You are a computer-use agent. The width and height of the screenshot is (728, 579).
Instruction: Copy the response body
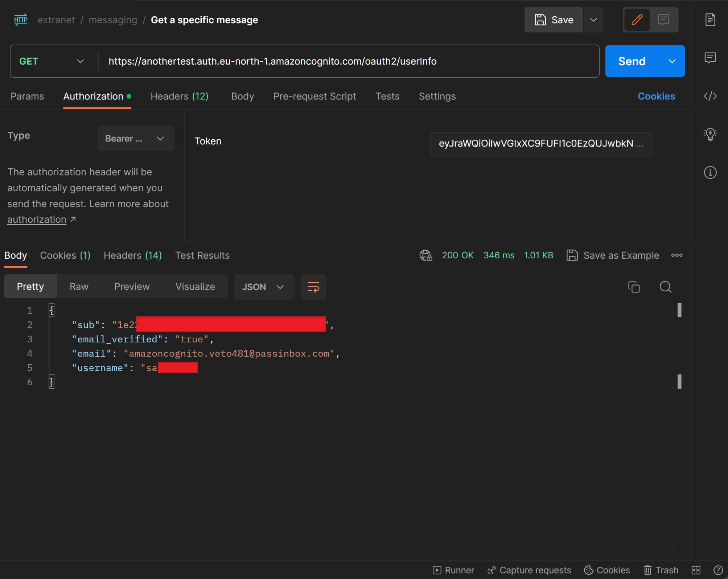634,287
